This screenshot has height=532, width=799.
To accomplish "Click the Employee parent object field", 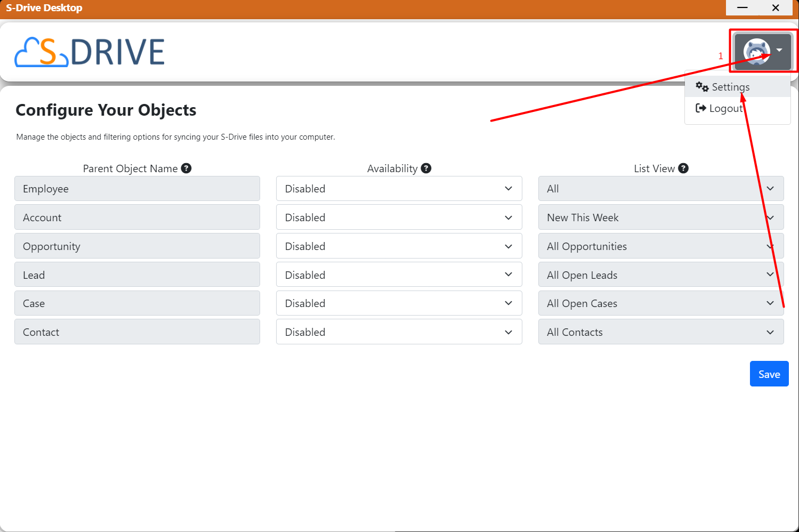I will [137, 189].
